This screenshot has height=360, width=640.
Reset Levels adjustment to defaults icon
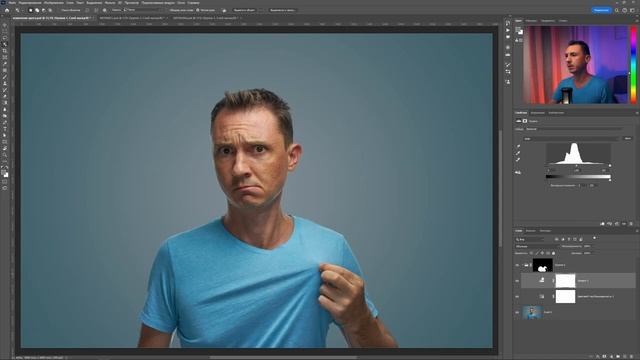617,224
